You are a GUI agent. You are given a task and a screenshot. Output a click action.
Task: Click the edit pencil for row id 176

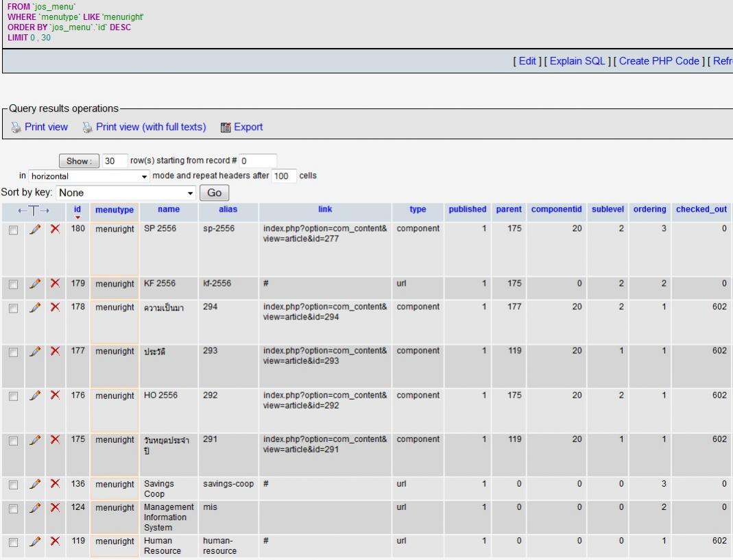point(35,395)
